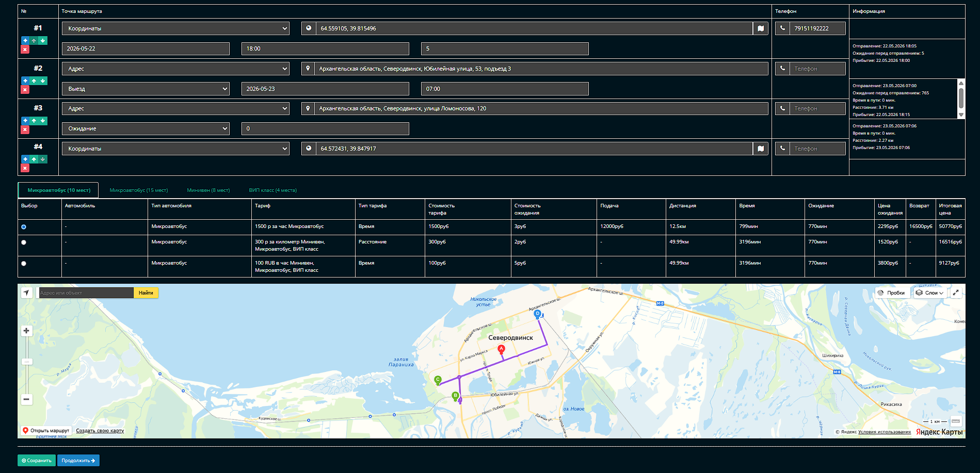Click the red delete button for route point #1
980x473 pixels.
25,50
